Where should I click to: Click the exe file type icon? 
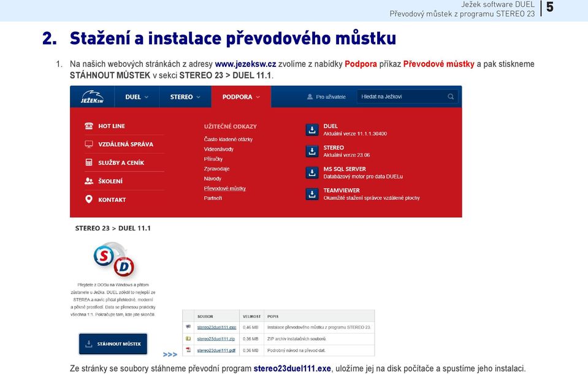click(x=188, y=327)
